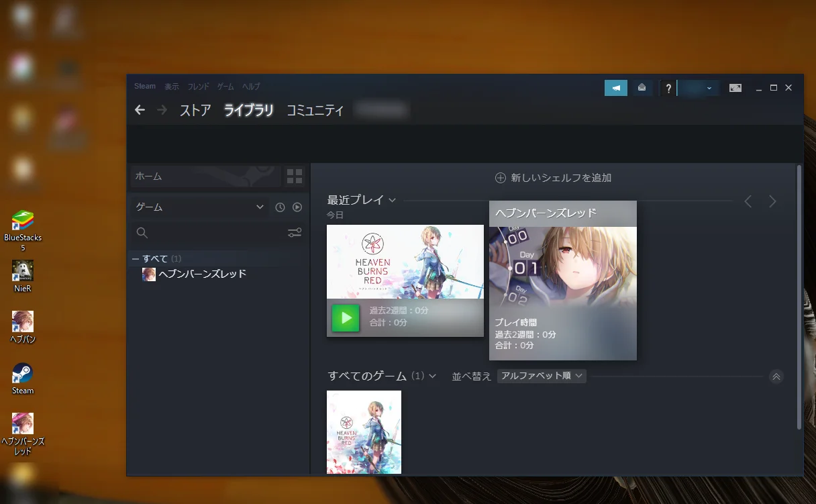
Task: Open Steam desktop shortcut
Action: (23, 378)
